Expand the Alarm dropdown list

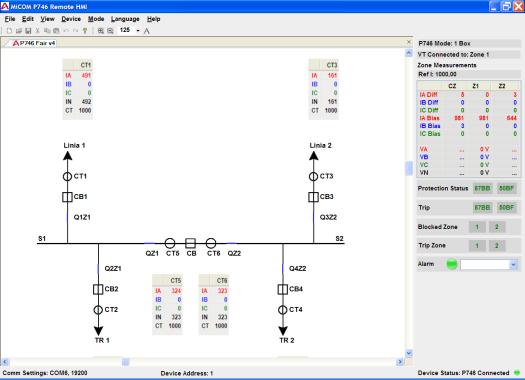point(513,265)
